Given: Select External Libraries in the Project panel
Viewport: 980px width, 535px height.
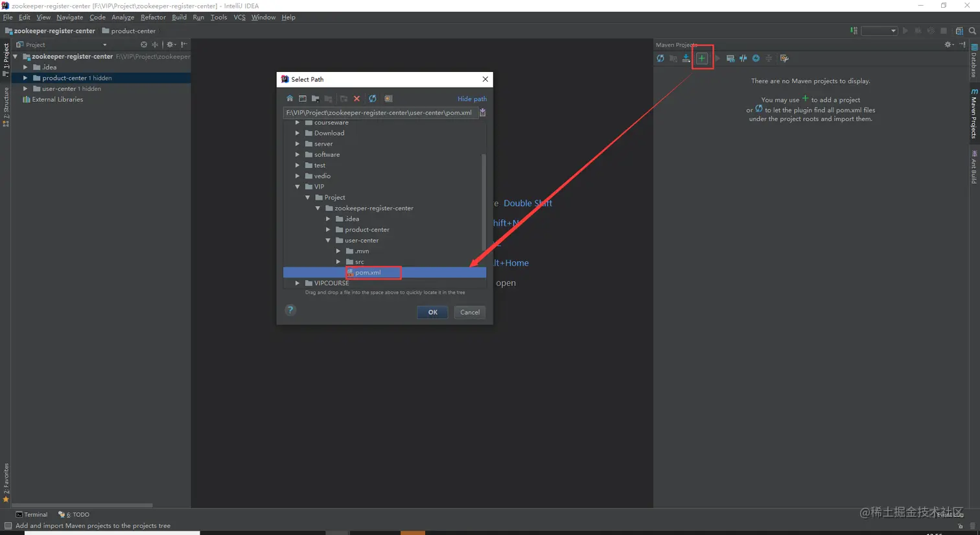Looking at the screenshot, I should coord(53,100).
